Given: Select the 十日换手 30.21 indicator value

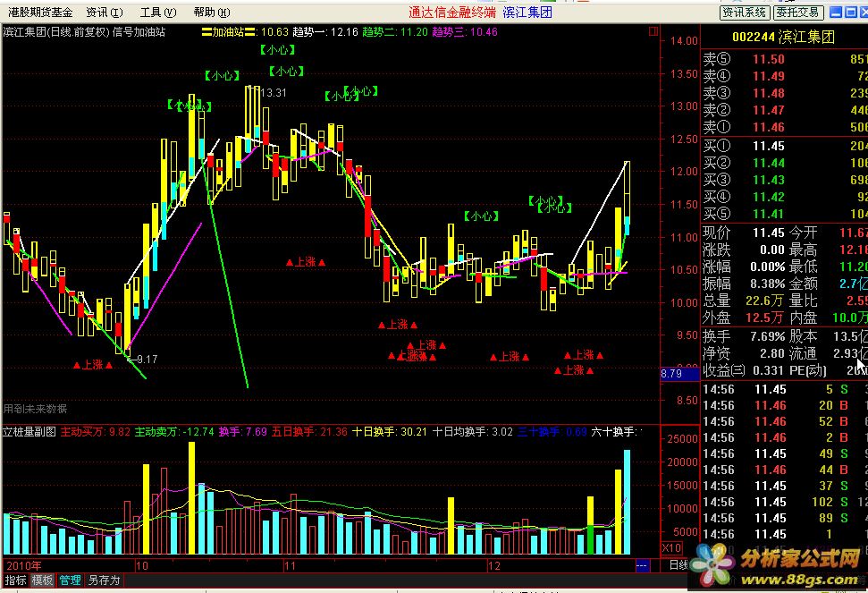Looking at the screenshot, I should (390, 432).
